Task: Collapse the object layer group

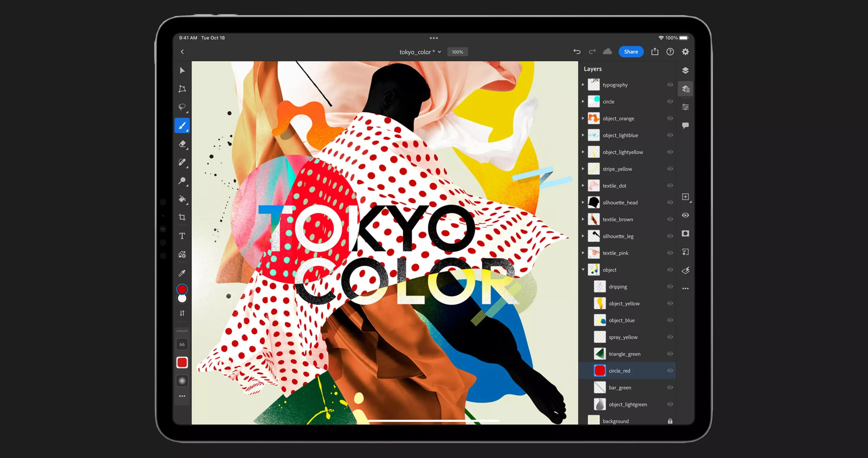Action: (x=583, y=270)
